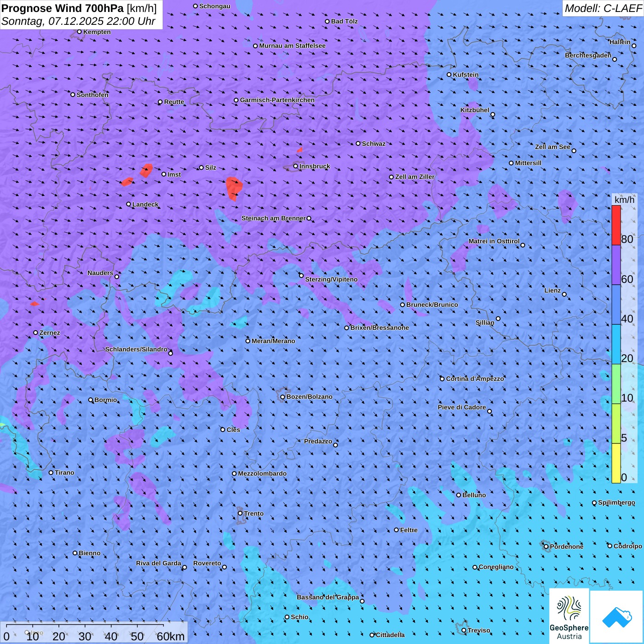644x644 pixels.
Task: Click the 'Zell am See' label
Action: pyautogui.click(x=552, y=147)
